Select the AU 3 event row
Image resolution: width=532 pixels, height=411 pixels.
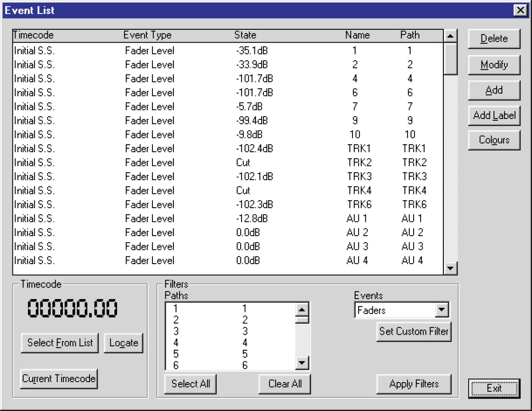click(228, 246)
